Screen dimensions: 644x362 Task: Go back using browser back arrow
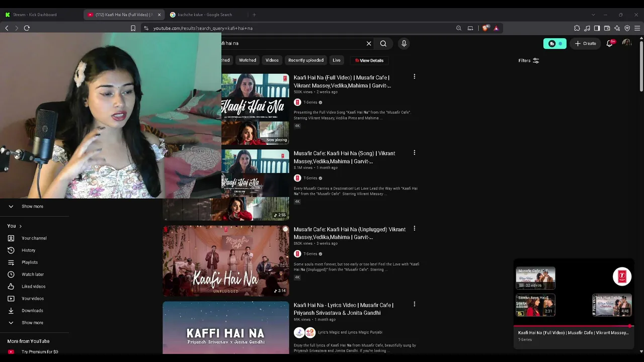[7, 28]
